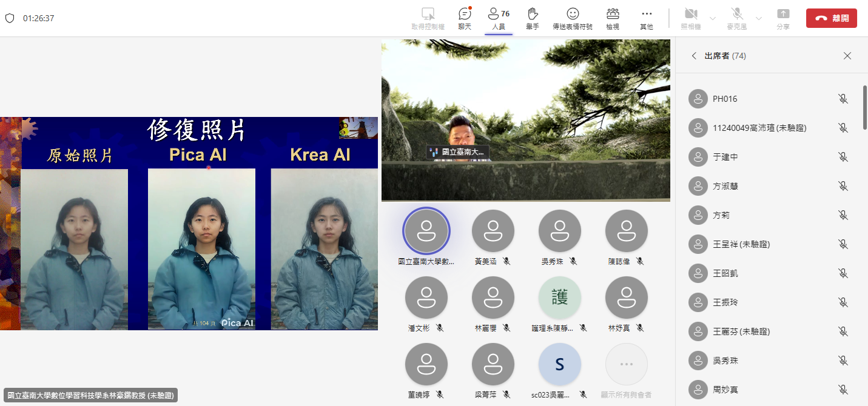Screen dimensions: 868x406
Task: Expand the camera options arrow
Action: tap(713, 18)
